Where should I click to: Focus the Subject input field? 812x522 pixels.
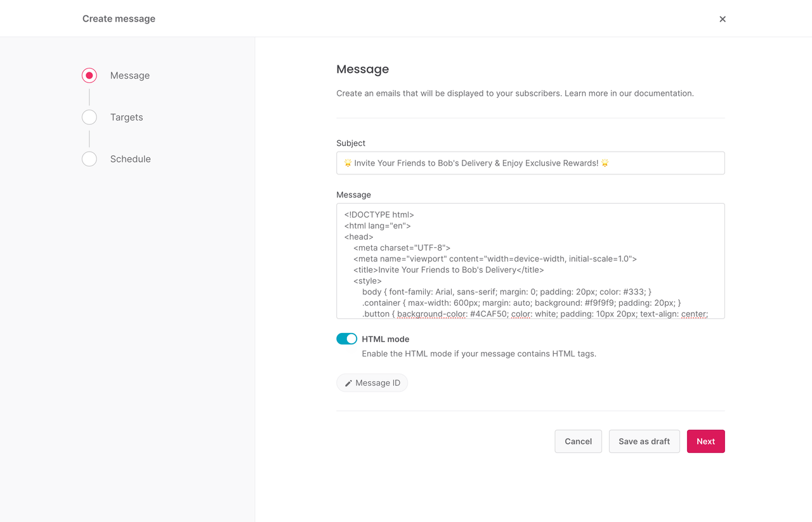coord(530,163)
